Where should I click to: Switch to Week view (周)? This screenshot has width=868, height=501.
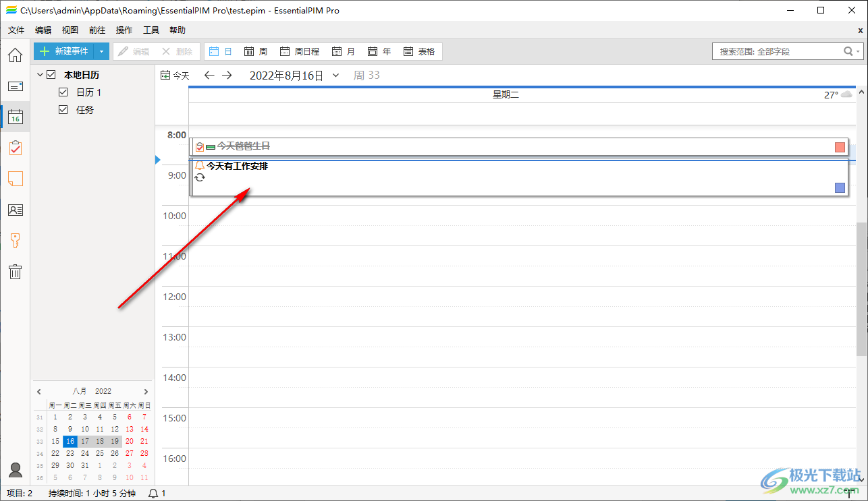[256, 51]
